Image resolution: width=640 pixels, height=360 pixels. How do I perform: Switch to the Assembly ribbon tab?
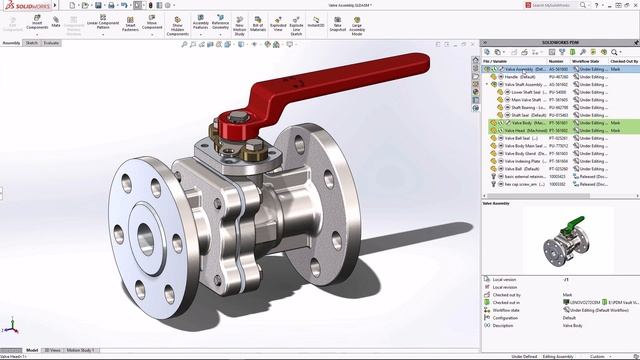click(x=11, y=43)
